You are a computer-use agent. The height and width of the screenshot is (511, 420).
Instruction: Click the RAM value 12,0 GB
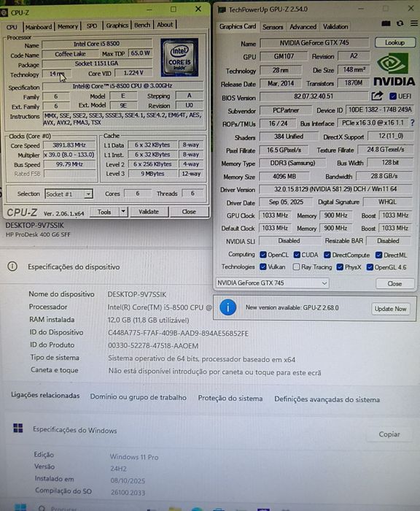point(148,320)
